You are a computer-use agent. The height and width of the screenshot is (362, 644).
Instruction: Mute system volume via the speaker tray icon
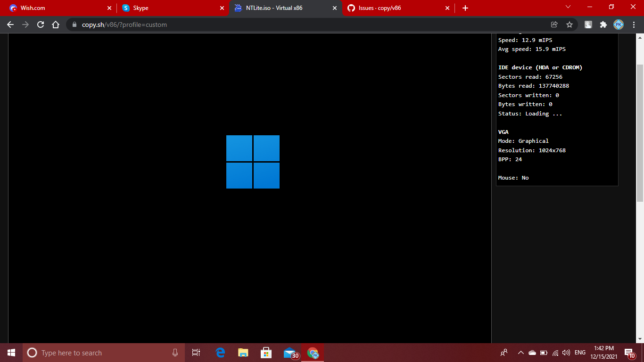coord(566,353)
